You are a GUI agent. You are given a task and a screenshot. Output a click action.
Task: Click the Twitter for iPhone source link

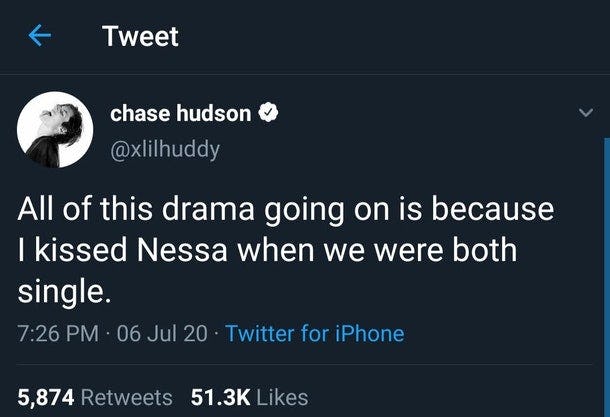pos(315,333)
